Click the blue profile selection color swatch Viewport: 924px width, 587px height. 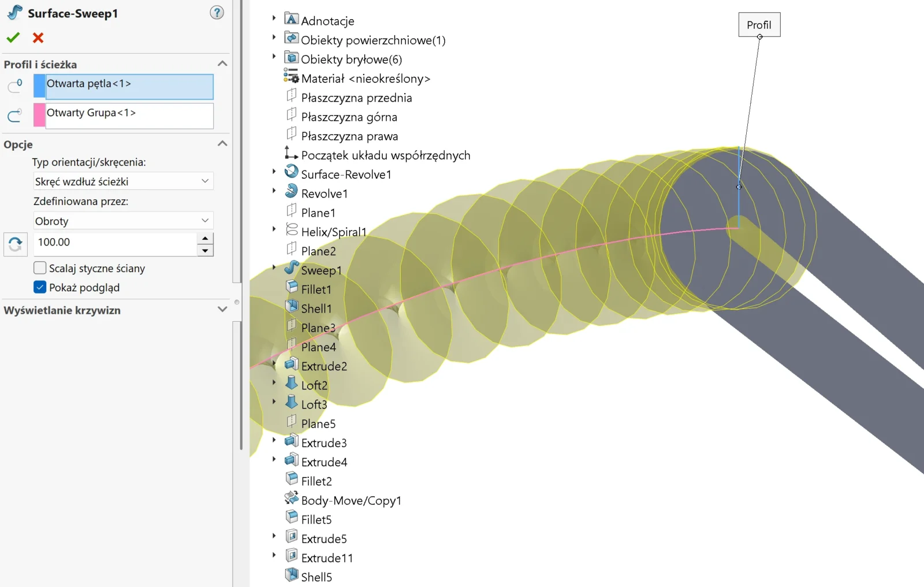click(39, 87)
